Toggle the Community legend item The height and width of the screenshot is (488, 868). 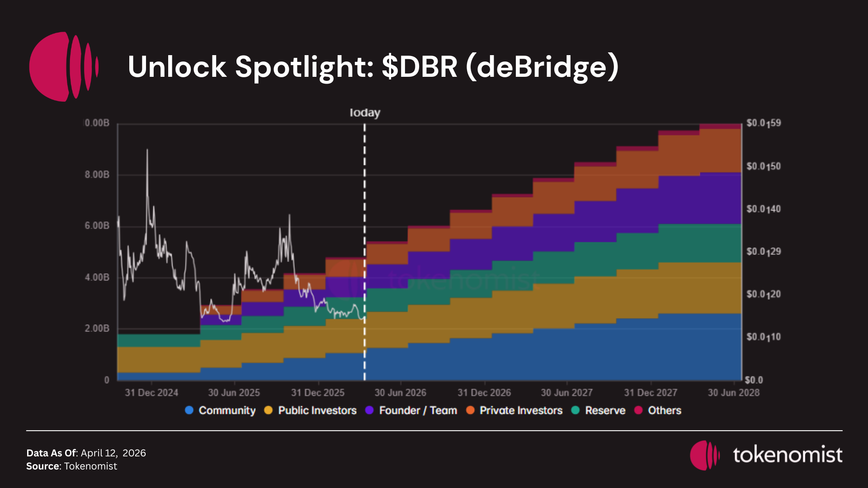click(227, 410)
